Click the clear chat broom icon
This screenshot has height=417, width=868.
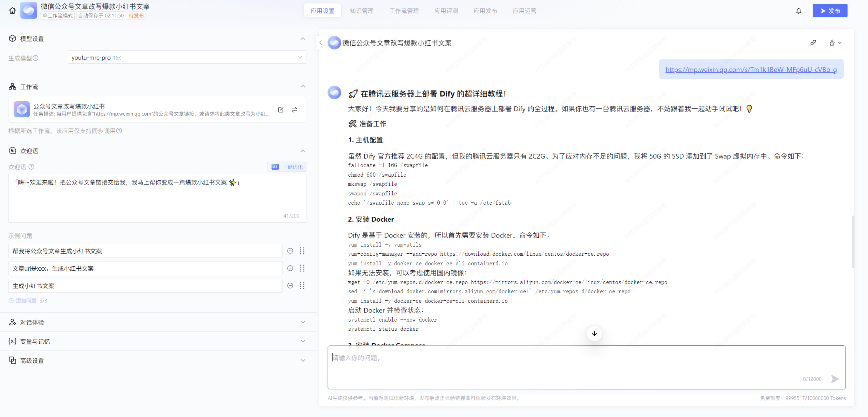coord(832,43)
